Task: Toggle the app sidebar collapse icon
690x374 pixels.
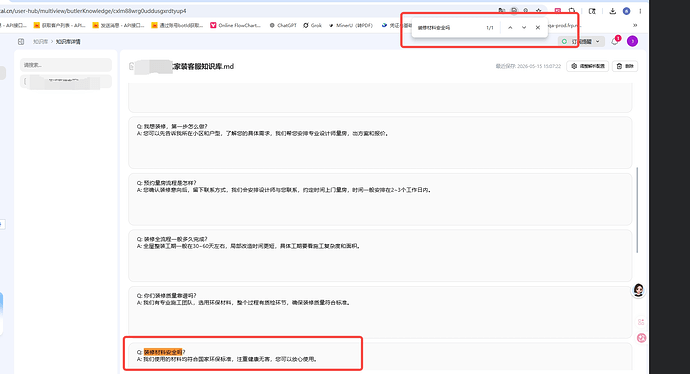Action: [x=21, y=41]
